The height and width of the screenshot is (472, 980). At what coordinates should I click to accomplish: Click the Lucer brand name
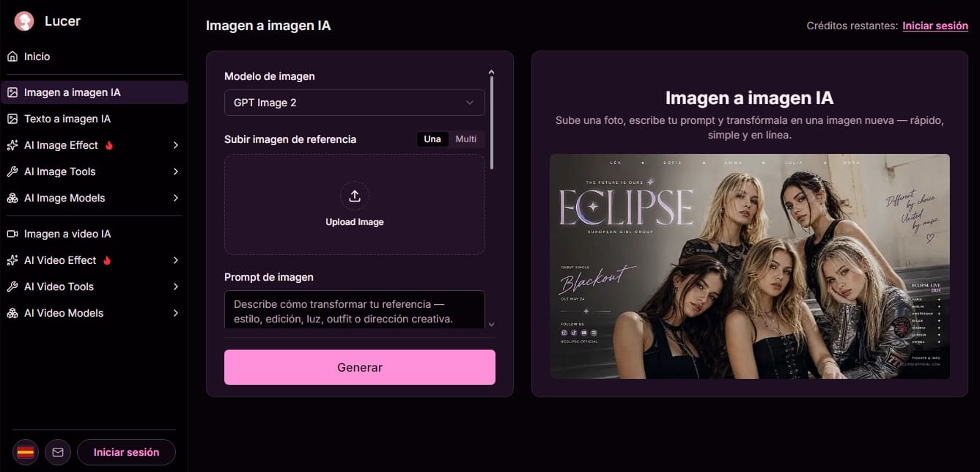(62, 21)
